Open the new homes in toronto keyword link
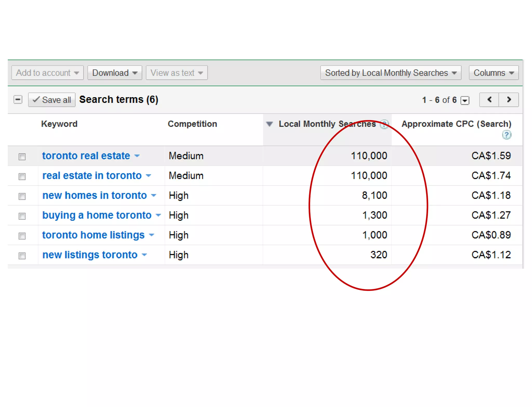The width and height of the screenshot is (532, 407). (94, 195)
